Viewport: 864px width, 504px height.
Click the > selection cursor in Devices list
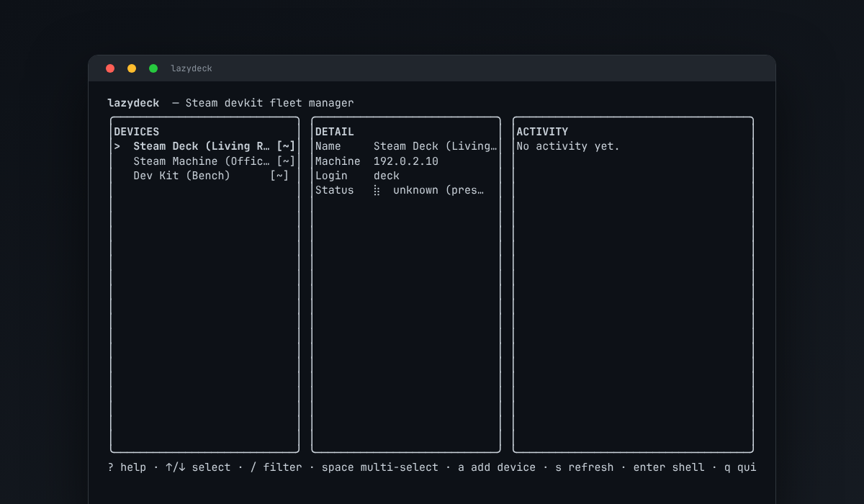(x=117, y=146)
